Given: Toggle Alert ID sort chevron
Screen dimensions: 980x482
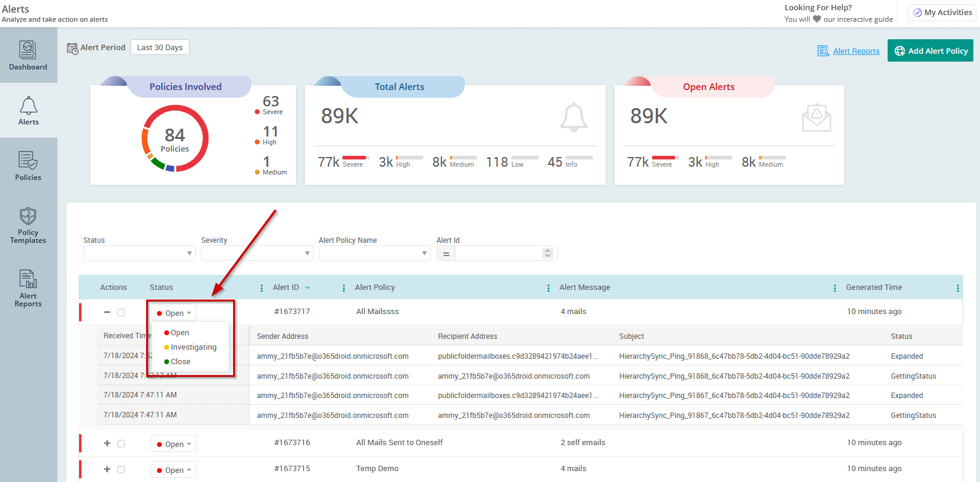Looking at the screenshot, I should tap(307, 288).
